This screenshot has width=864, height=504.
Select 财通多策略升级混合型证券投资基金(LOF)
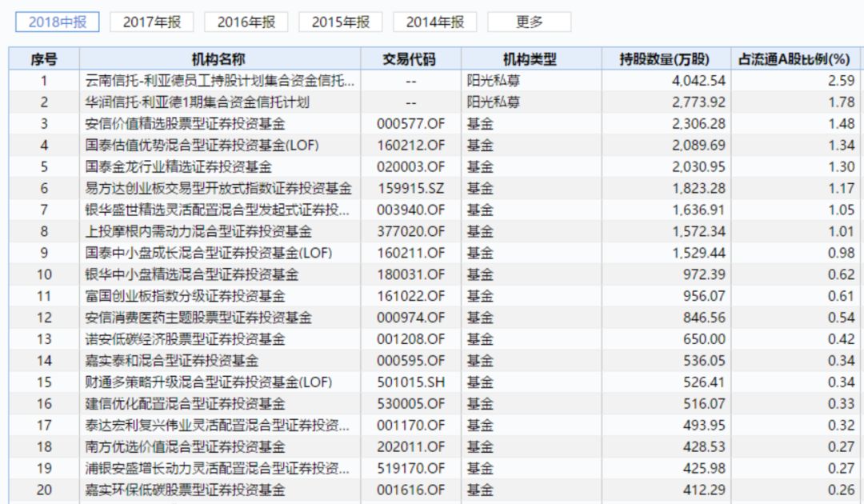click(209, 382)
